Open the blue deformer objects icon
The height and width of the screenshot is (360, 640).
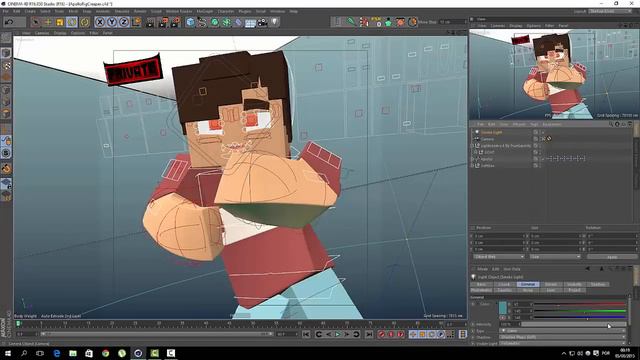[x=238, y=22]
